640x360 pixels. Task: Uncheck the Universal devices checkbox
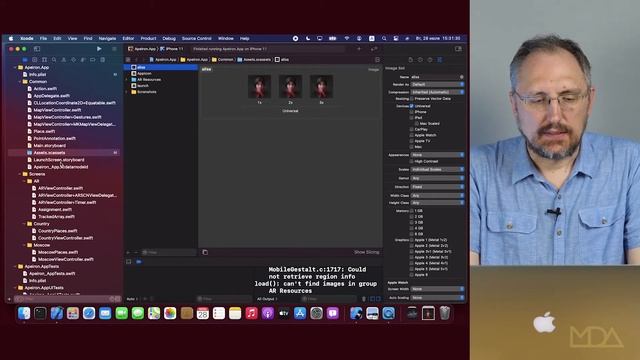(x=411, y=106)
